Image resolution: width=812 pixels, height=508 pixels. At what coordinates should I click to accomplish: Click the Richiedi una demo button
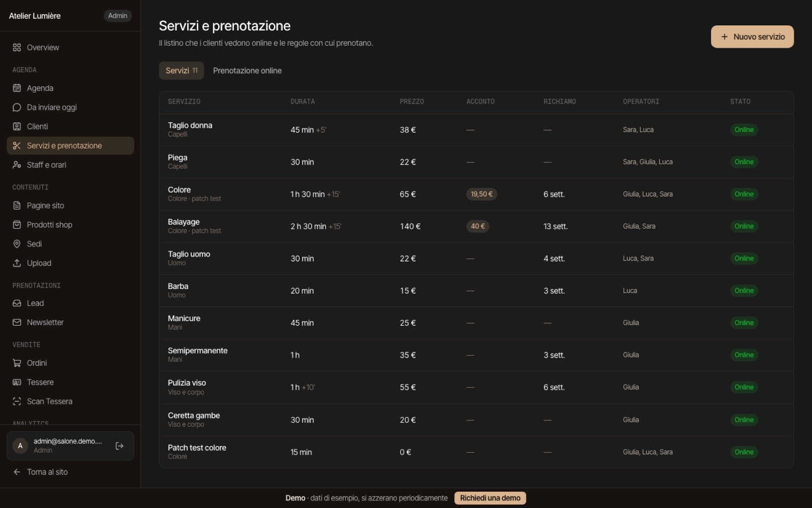point(490,498)
